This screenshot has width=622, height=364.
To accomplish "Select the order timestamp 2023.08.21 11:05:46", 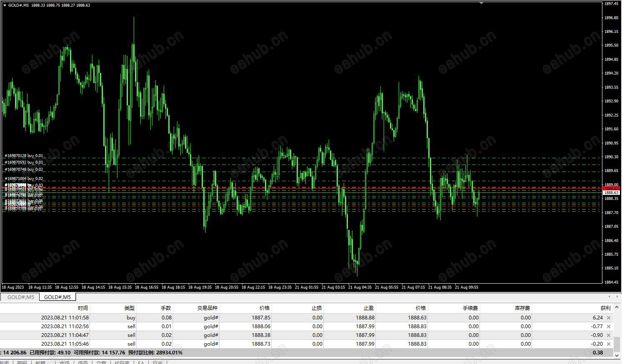I will point(65,344).
